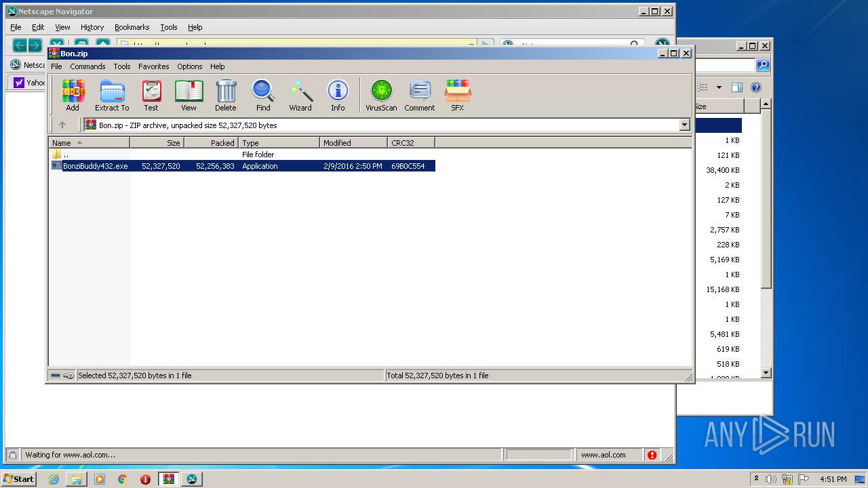868x488 pixels.
Task: Open Google Chrome from the taskbar
Action: (x=123, y=479)
